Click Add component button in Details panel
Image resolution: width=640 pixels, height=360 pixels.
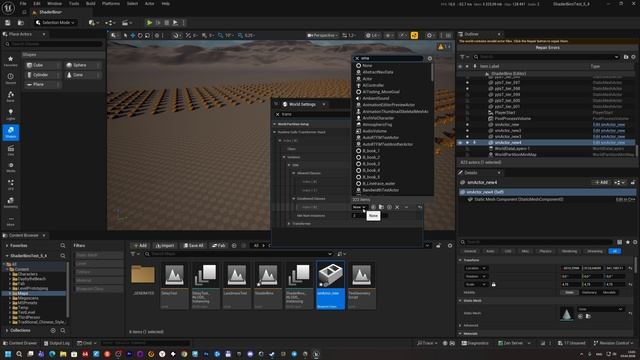(x=601, y=182)
